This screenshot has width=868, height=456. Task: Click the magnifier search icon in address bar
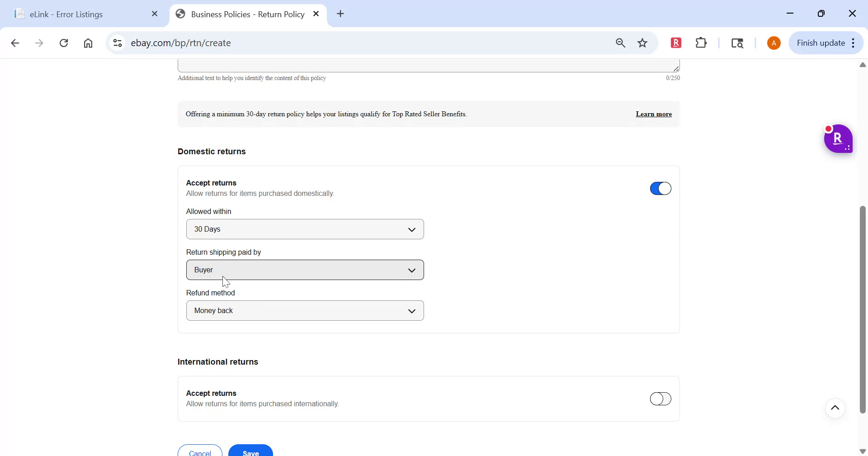(x=620, y=43)
